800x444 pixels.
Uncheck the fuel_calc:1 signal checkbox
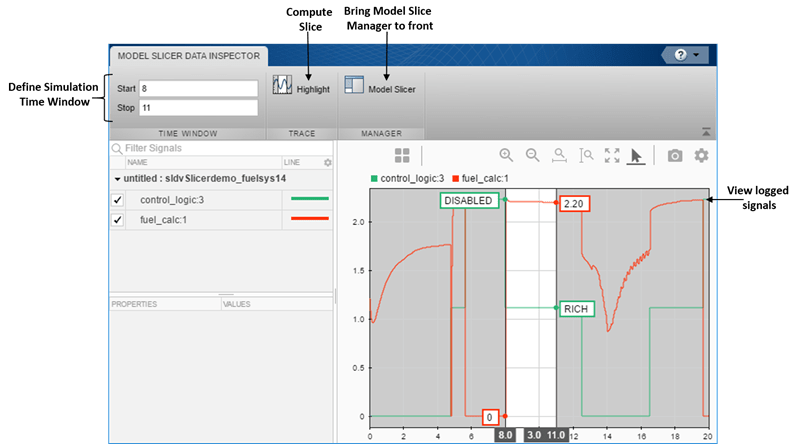[x=118, y=220]
